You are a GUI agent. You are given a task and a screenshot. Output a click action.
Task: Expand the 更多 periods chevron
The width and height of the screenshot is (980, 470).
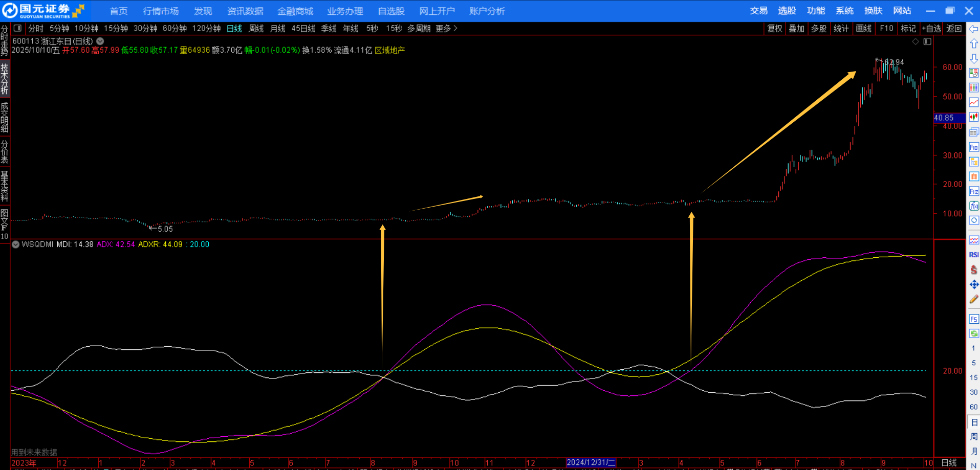coord(455,29)
